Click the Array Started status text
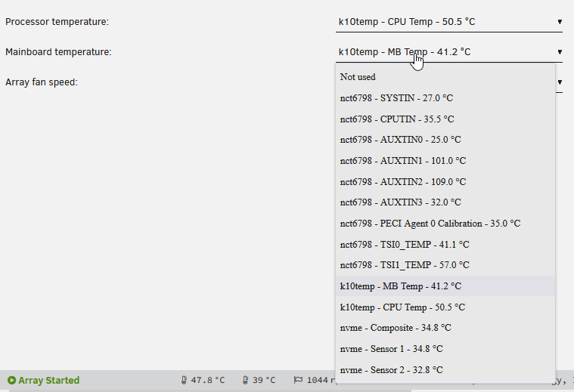Image resolution: width=574 pixels, height=392 pixels. pyautogui.click(x=48, y=381)
